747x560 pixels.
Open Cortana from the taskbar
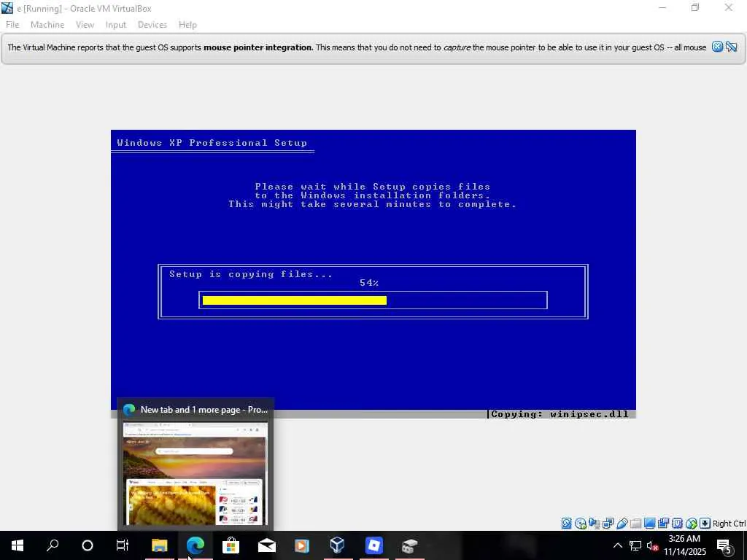point(88,545)
